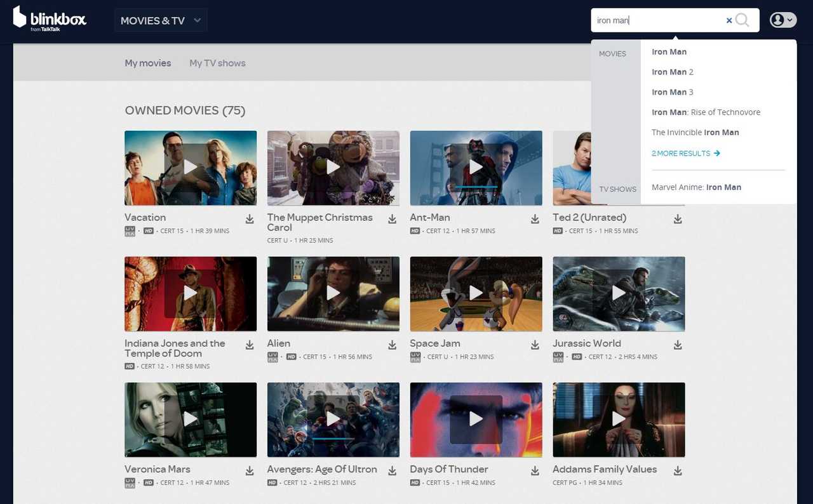Click the search magnifier icon
813x504 pixels.
742,20
